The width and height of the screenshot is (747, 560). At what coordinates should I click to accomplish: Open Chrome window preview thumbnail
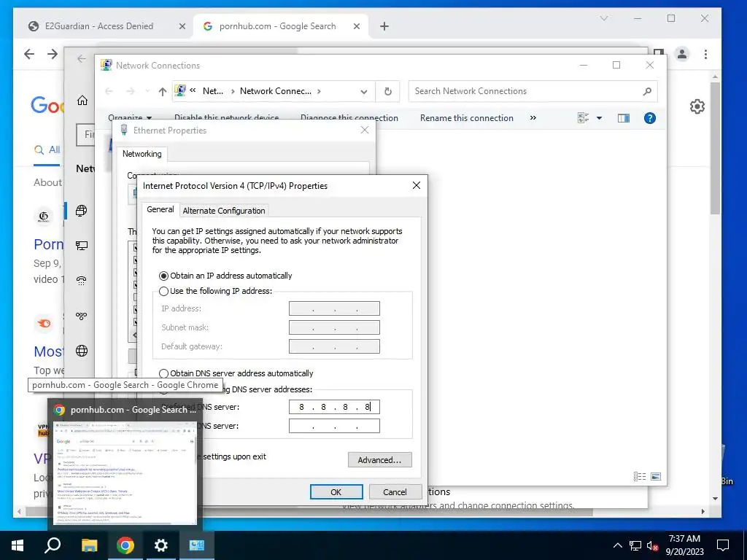click(x=125, y=472)
